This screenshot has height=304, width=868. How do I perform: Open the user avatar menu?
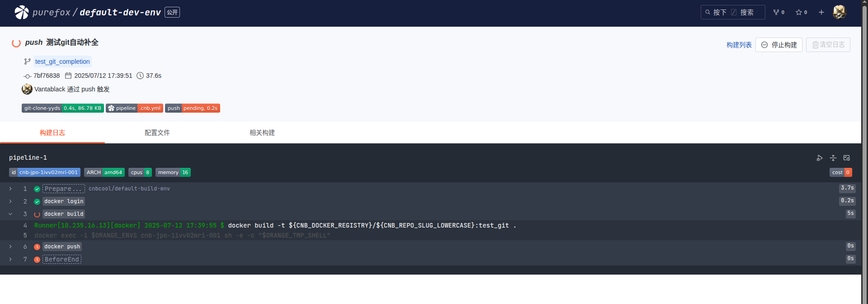[x=840, y=12]
